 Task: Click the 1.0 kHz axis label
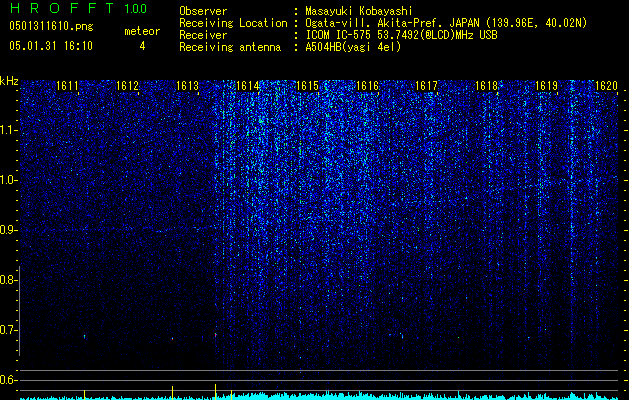pos(7,180)
